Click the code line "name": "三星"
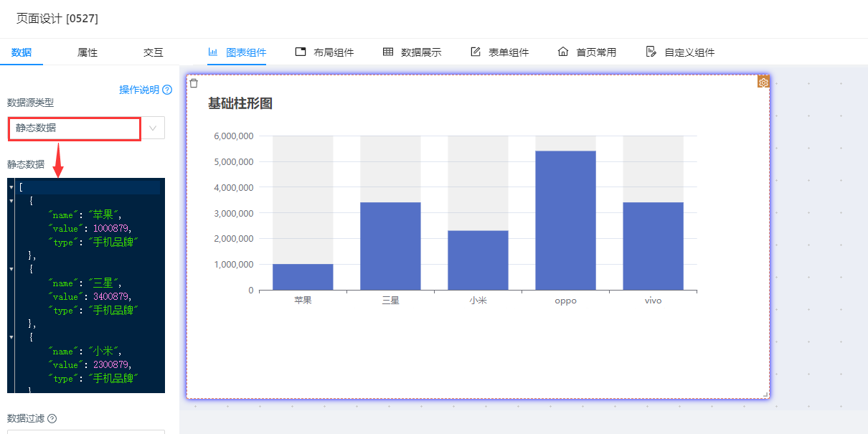This screenshot has height=434, width=868. 86,283
